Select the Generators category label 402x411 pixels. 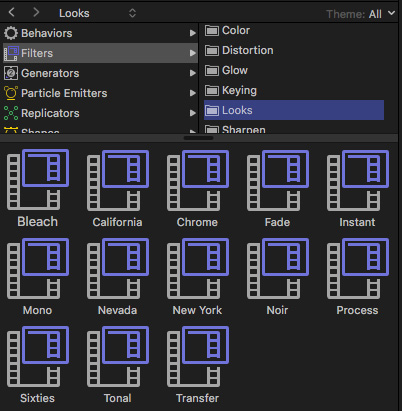pos(50,73)
